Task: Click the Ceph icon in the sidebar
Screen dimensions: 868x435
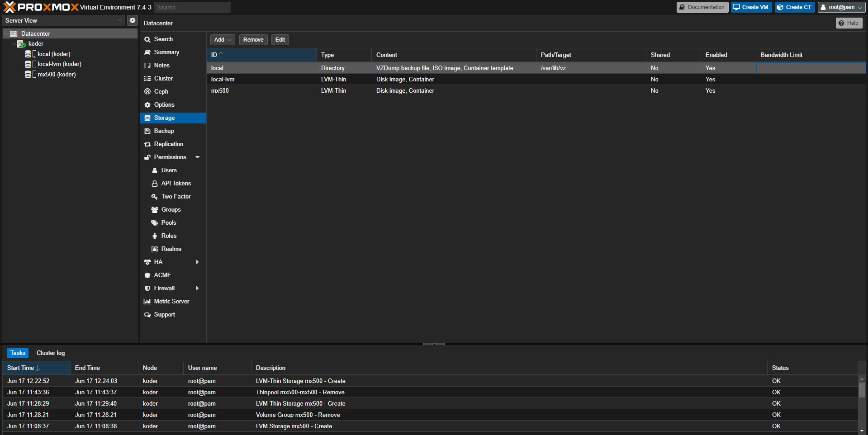Action: click(x=147, y=92)
